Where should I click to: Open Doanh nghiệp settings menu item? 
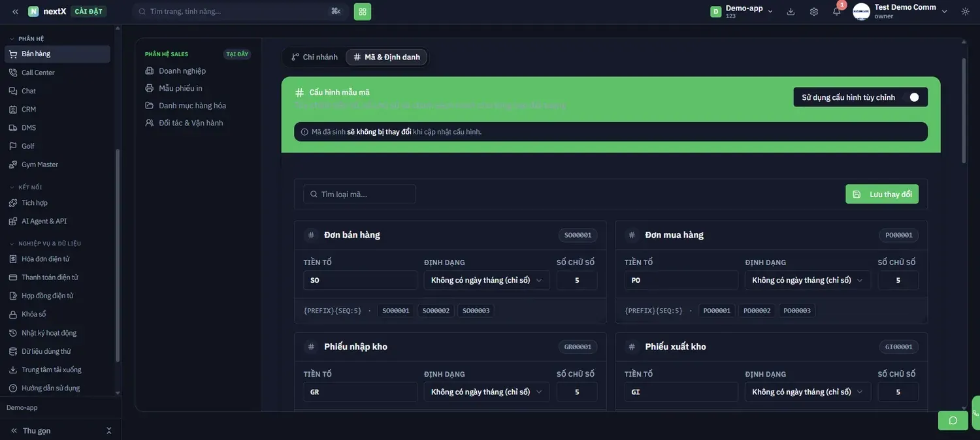click(x=199, y=71)
